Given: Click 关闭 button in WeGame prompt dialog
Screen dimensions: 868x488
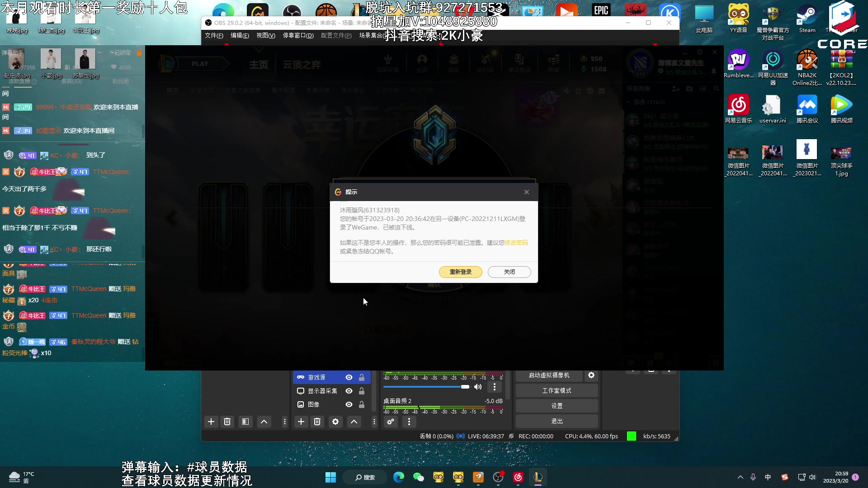Looking at the screenshot, I should point(509,272).
